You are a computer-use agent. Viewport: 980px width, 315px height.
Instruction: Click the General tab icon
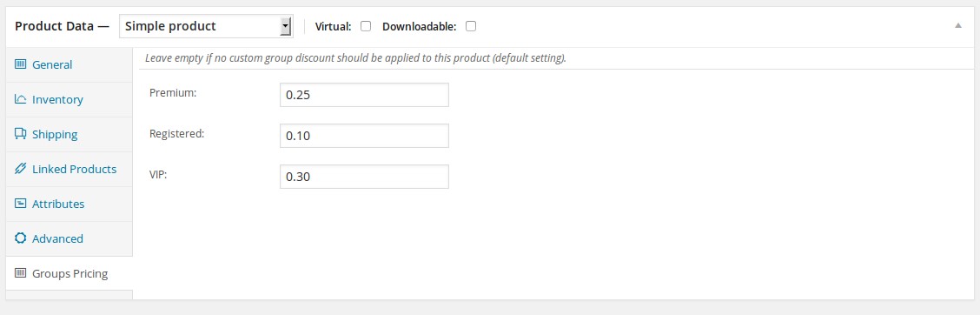[x=21, y=64]
